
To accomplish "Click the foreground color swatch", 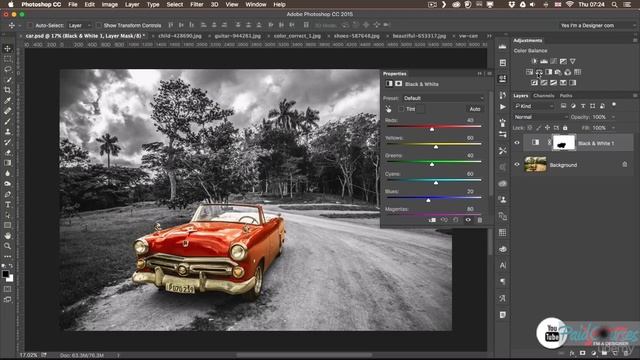I will click(5, 274).
